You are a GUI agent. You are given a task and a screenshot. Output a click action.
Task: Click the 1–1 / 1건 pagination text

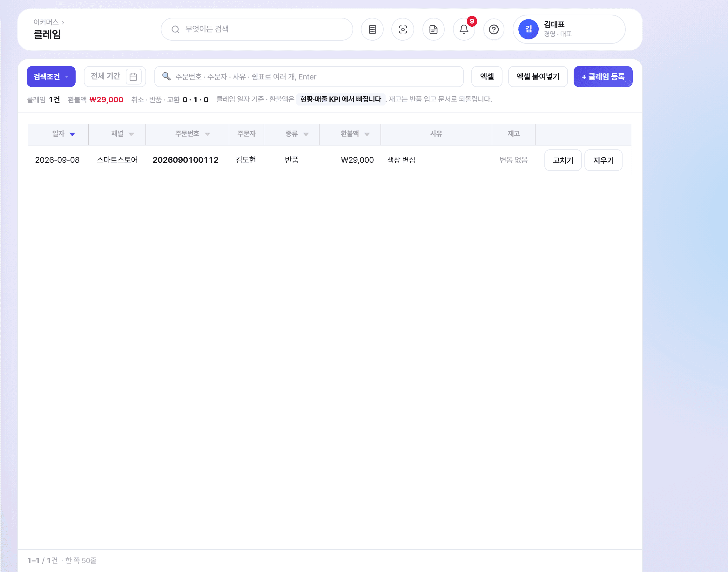pos(43,560)
